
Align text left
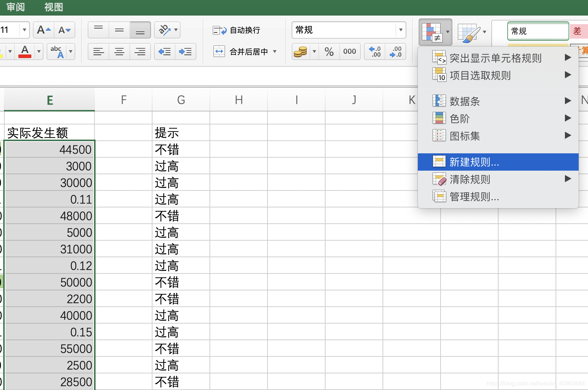tap(98, 52)
